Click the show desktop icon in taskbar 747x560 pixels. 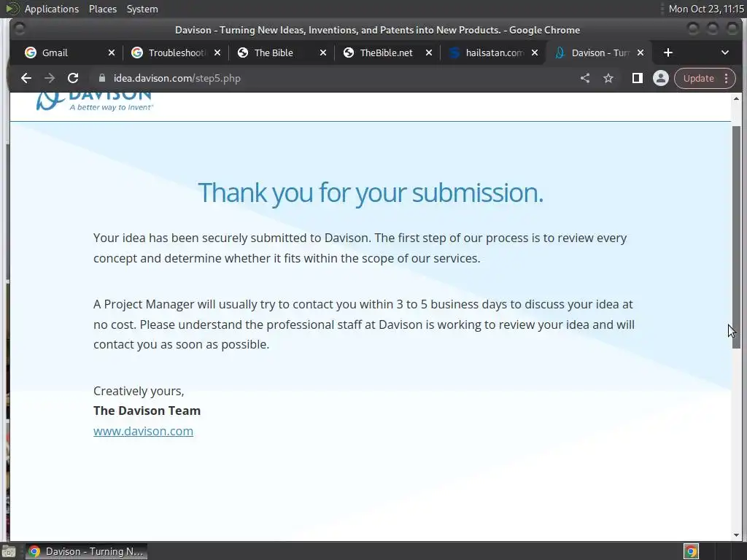pos(9,552)
